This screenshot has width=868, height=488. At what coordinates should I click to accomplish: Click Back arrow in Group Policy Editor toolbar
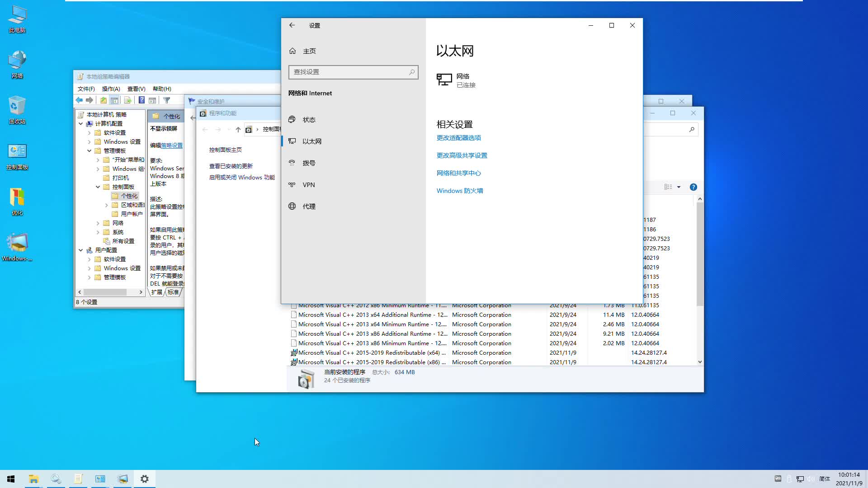point(80,100)
